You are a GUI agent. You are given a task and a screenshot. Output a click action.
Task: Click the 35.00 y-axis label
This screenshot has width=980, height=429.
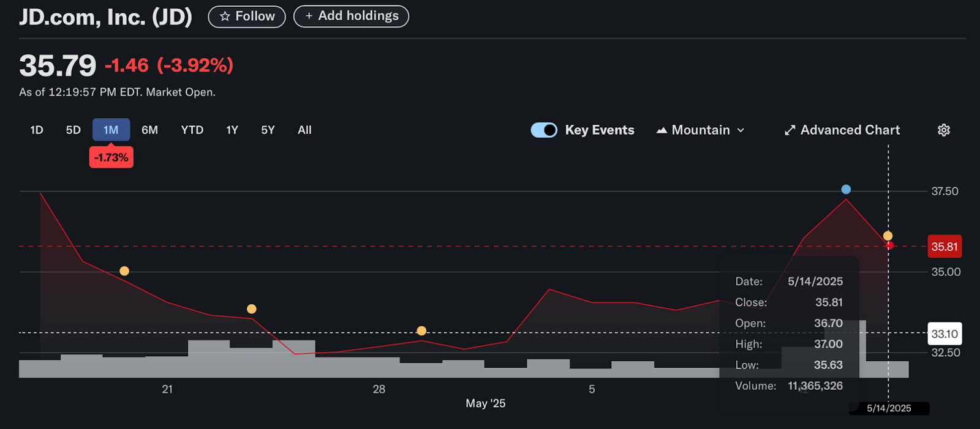pyautogui.click(x=946, y=272)
